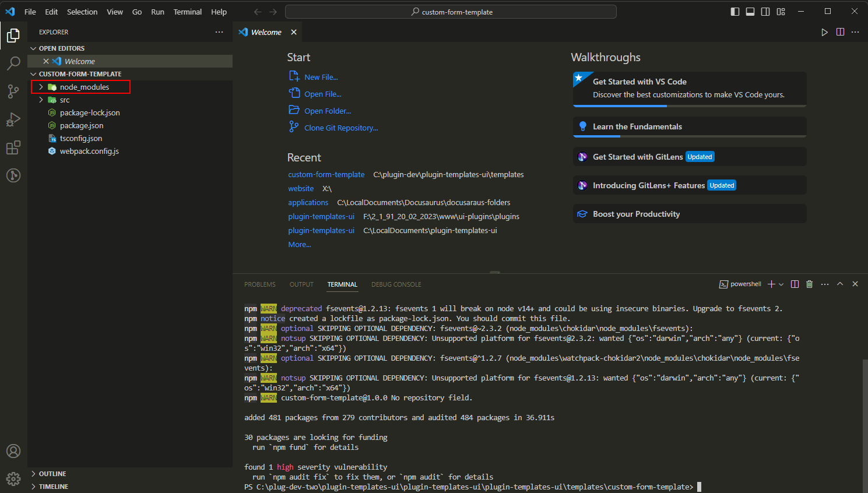Switch to the Debug Console tab
The width and height of the screenshot is (868, 493).
pyautogui.click(x=396, y=284)
